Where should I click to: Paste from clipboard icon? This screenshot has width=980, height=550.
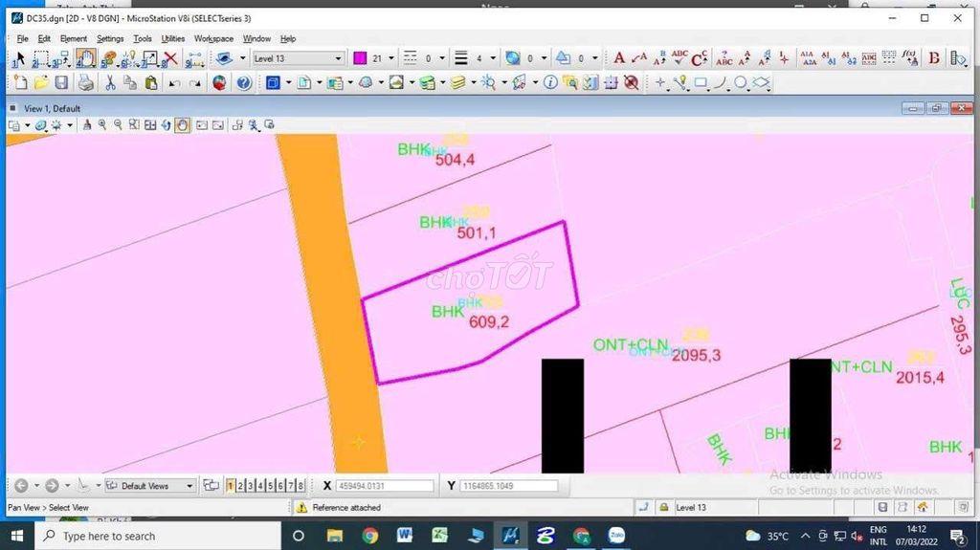[150, 82]
